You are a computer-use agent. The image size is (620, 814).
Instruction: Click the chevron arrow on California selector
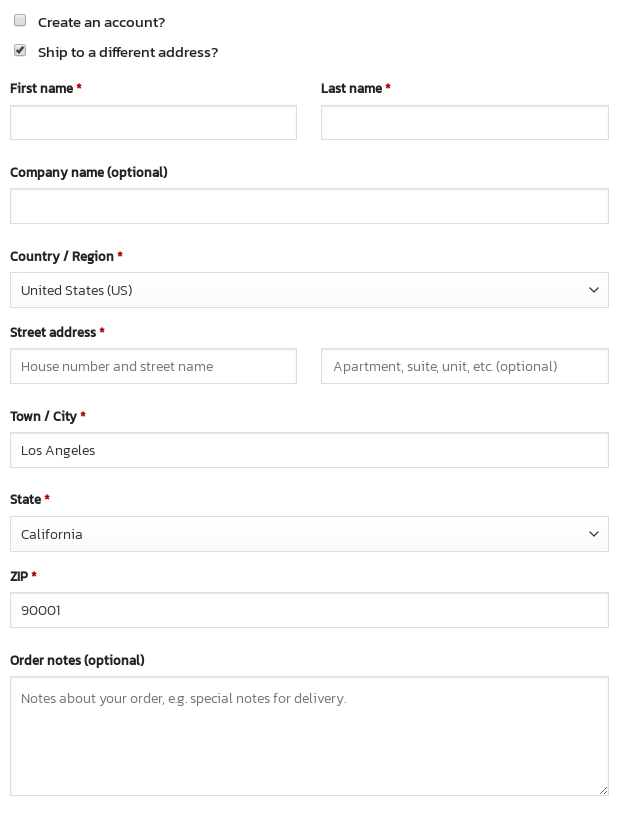[594, 534]
